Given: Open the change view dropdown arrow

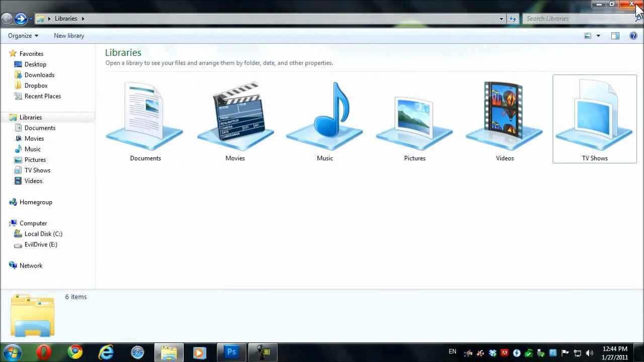Looking at the screenshot, I should point(598,36).
